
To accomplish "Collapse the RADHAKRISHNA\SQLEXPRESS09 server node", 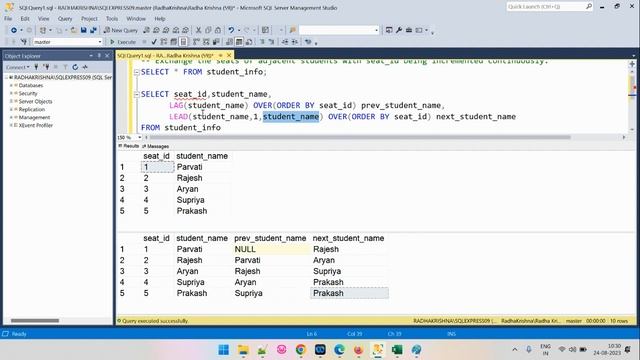I will 6,77.
